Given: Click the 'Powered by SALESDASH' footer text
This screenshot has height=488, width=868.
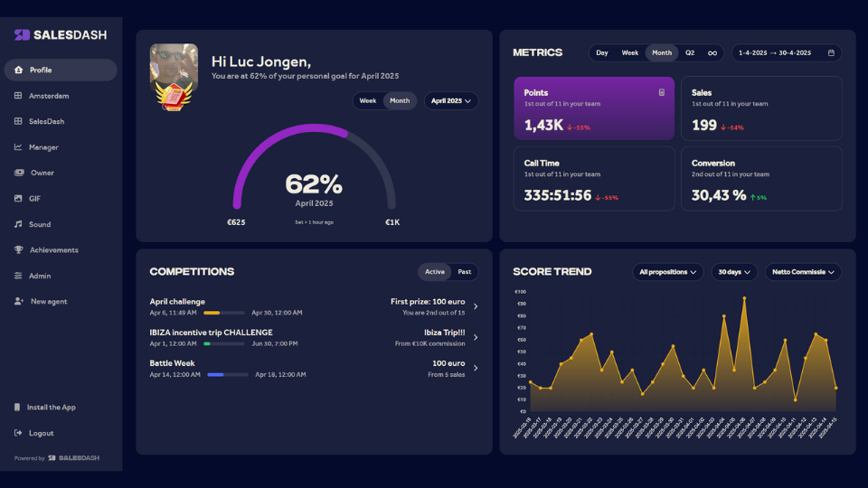Looking at the screenshot, I should (56, 458).
